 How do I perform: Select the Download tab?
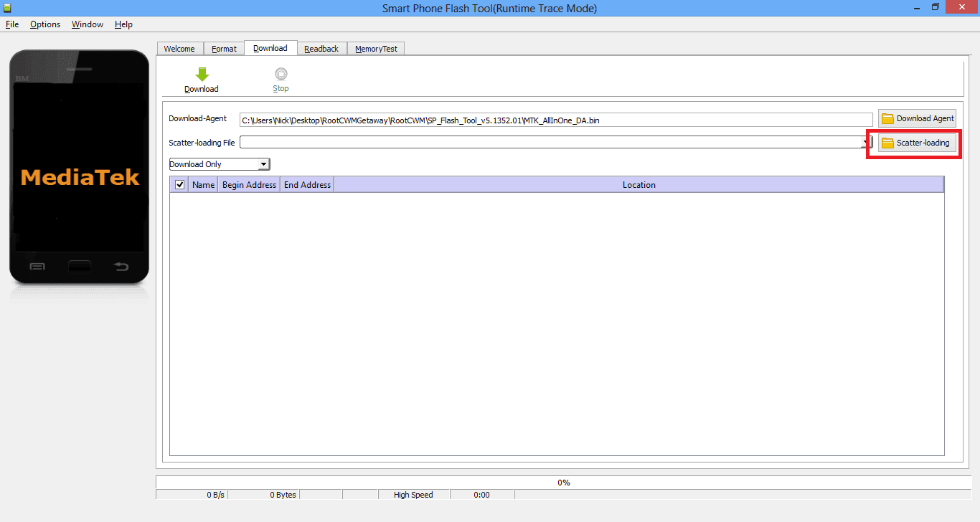coord(270,48)
